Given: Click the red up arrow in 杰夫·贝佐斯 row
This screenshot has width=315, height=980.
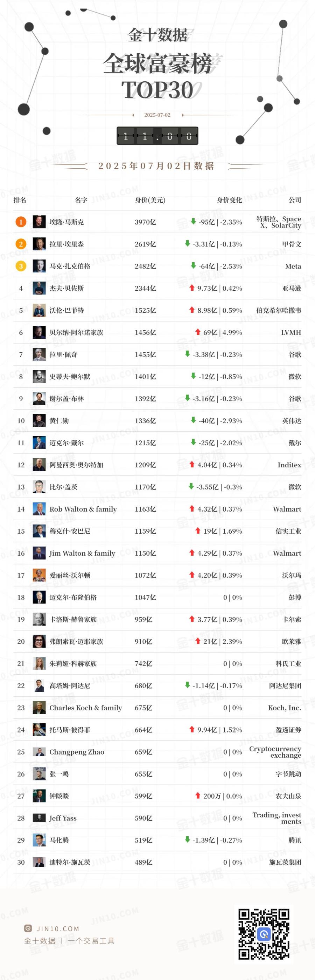Looking at the screenshot, I should click(x=192, y=288).
